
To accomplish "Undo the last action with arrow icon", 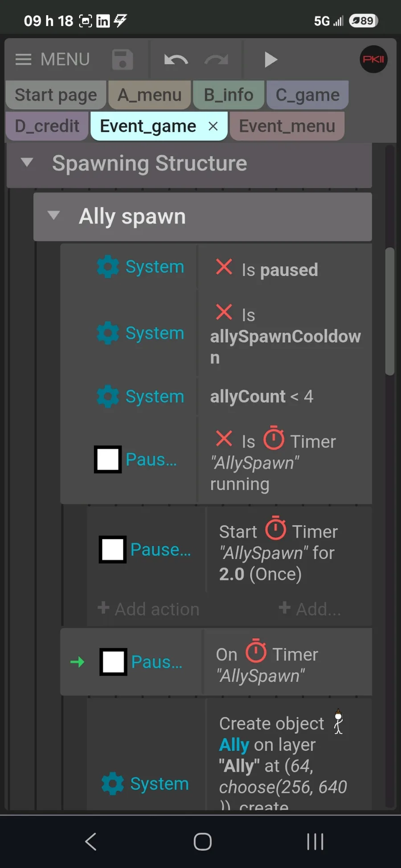I will click(x=176, y=60).
